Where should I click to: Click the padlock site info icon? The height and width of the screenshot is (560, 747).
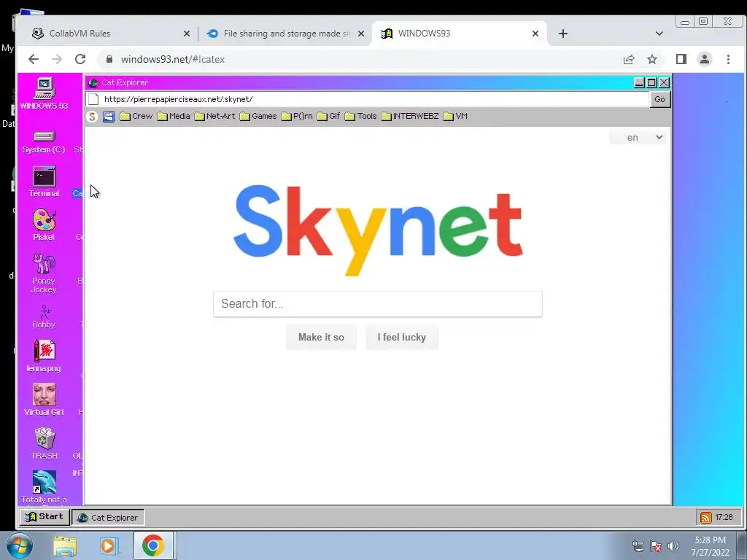pos(109,59)
